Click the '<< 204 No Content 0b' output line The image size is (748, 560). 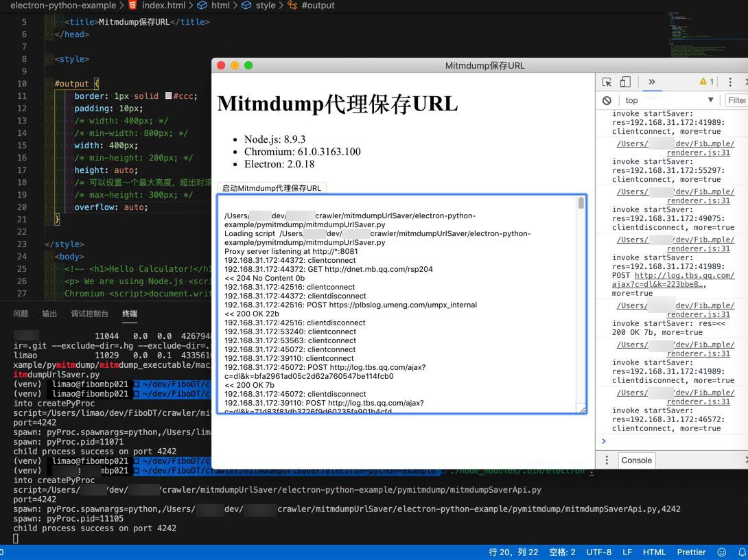(264, 278)
